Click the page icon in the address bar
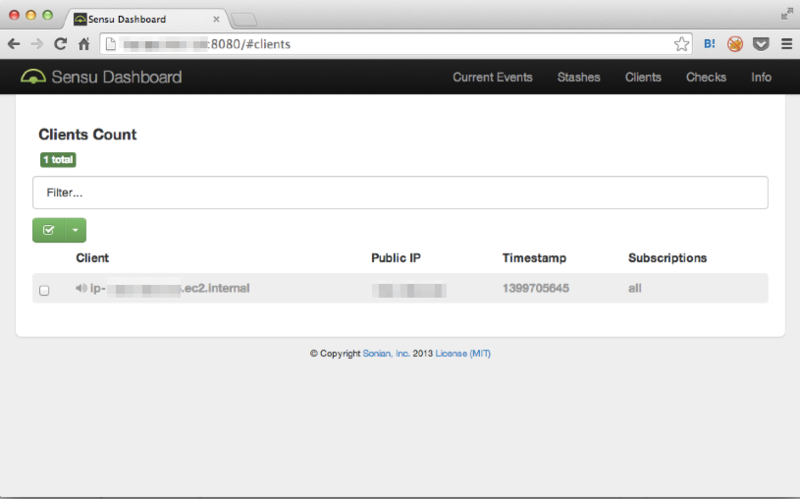 (x=111, y=44)
